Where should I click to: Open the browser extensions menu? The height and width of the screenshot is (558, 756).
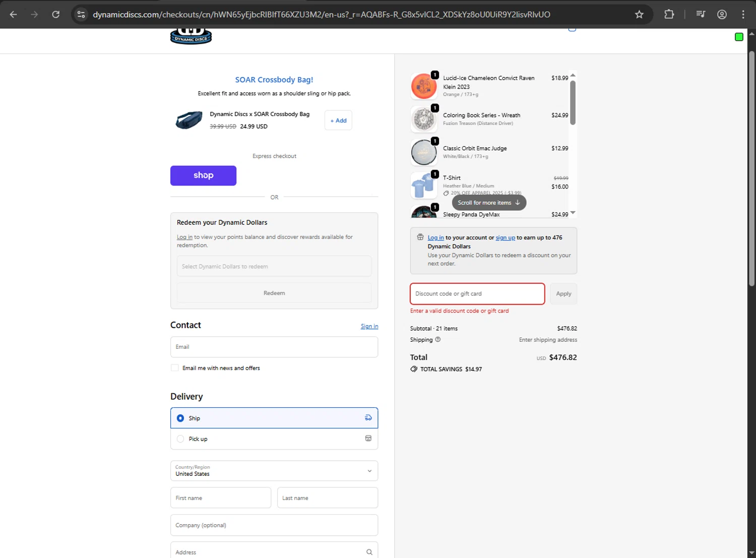point(669,15)
